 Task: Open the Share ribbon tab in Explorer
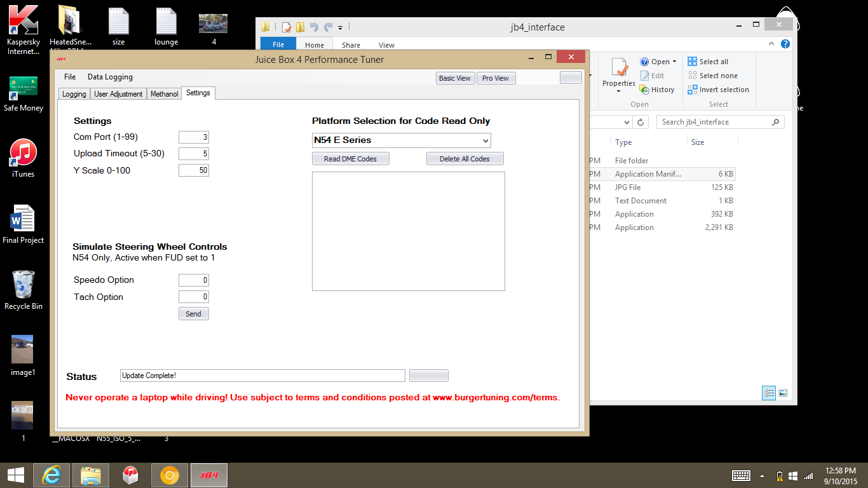pyautogui.click(x=351, y=45)
